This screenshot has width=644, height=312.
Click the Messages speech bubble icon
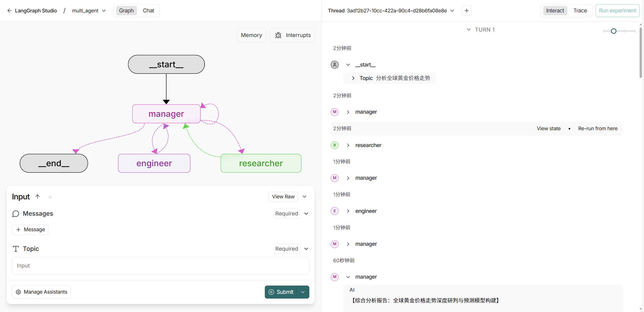(16, 214)
